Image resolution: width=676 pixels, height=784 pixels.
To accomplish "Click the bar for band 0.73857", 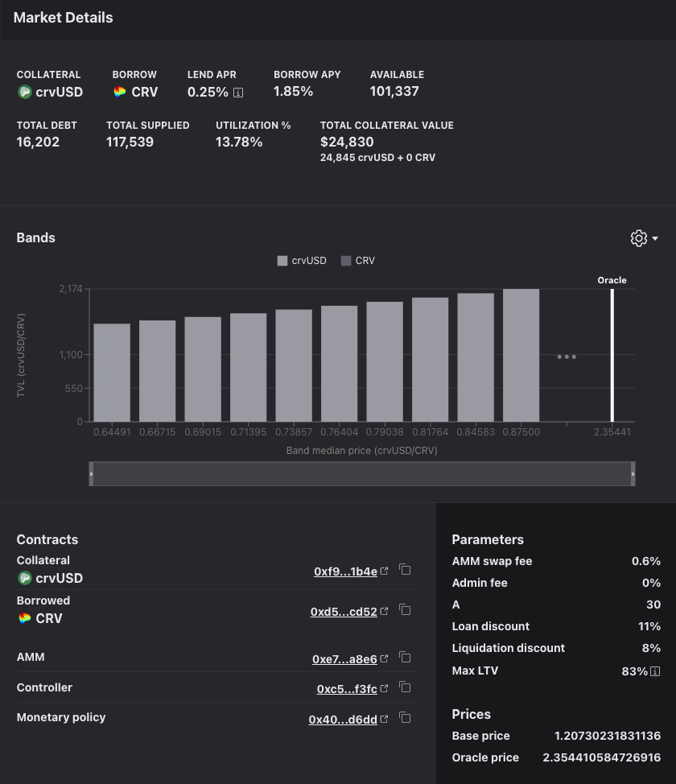I will [294, 365].
